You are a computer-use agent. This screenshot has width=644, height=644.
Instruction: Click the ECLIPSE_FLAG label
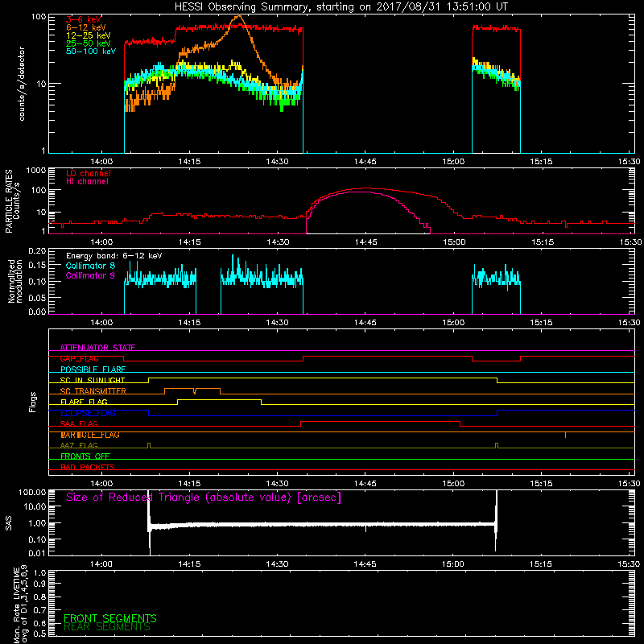pos(88,413)
